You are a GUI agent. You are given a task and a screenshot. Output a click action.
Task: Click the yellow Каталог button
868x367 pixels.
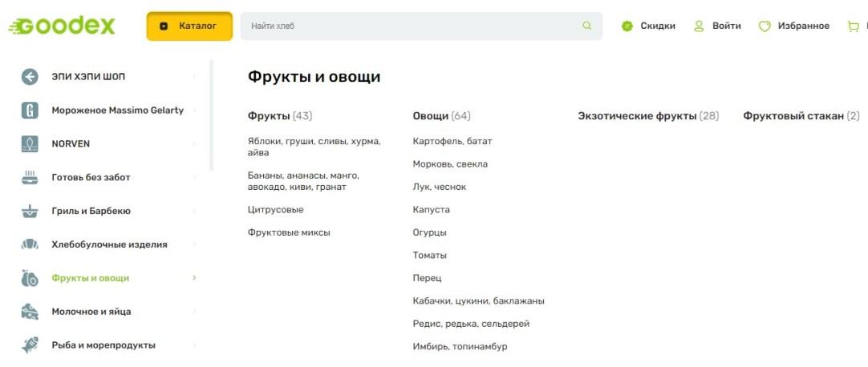pyautogui.click(x=189, y=26)
